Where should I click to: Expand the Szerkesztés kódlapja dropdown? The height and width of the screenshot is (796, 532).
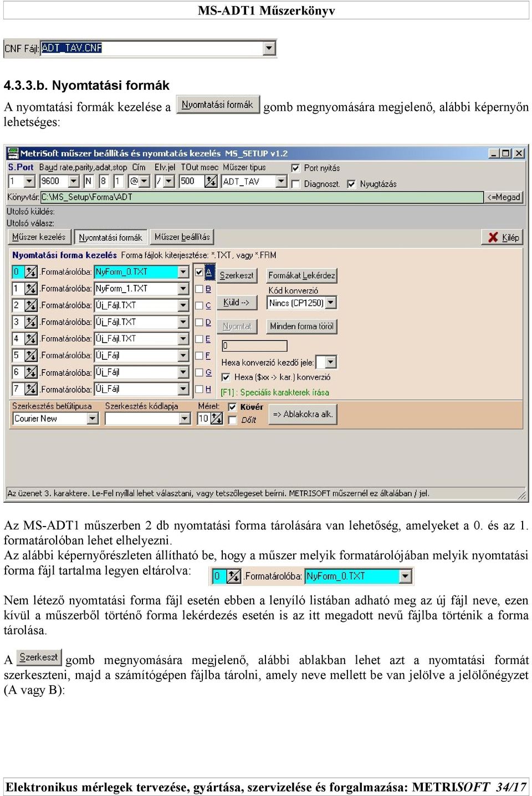pyautogui.click(x=185, y=419)
